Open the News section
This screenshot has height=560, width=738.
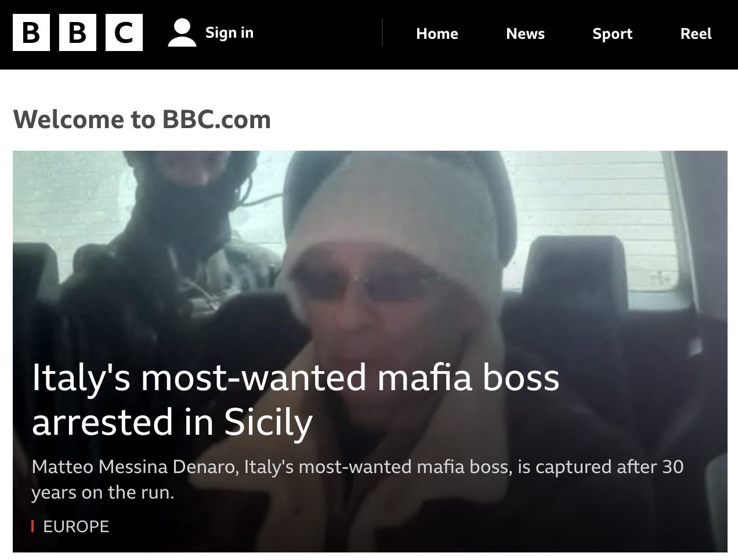coord(525,34)
